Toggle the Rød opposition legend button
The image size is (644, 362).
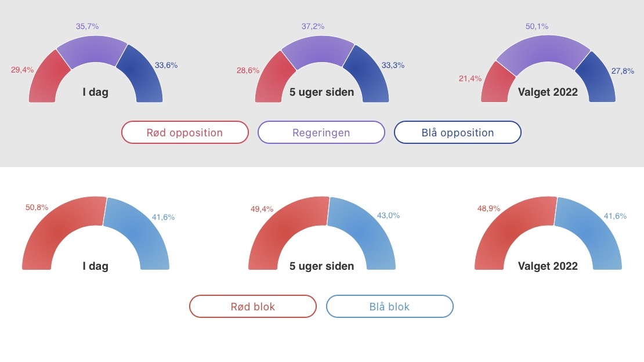(185, 132)
